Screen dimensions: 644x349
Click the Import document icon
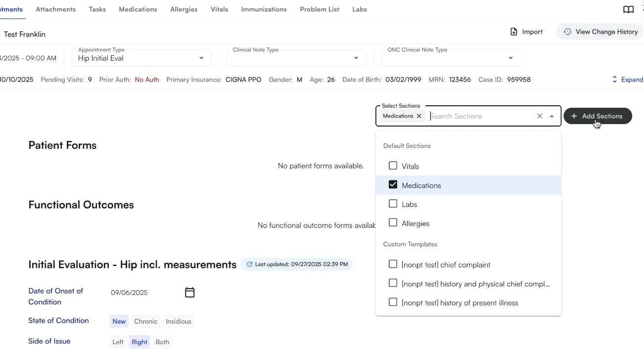tap(513, 31)
